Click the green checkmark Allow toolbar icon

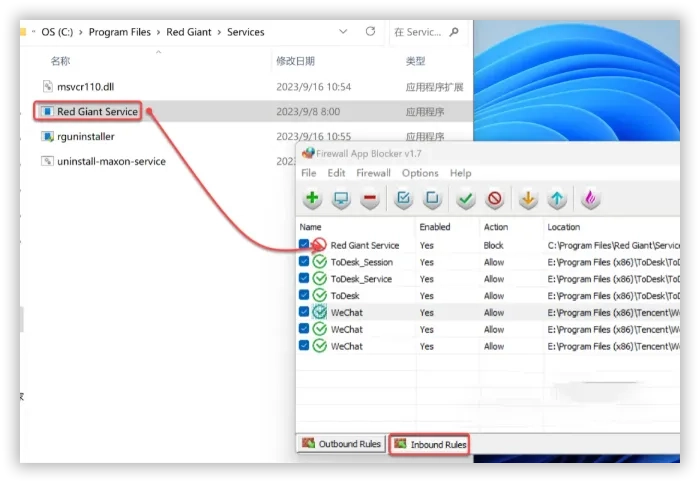pos(466,198)
